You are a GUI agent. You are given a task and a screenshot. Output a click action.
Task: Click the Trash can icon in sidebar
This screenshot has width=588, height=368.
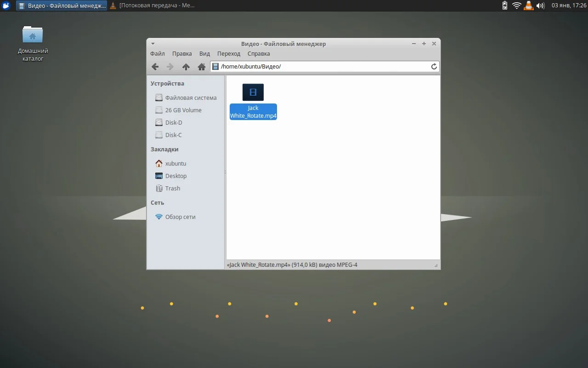coord(159,188)
